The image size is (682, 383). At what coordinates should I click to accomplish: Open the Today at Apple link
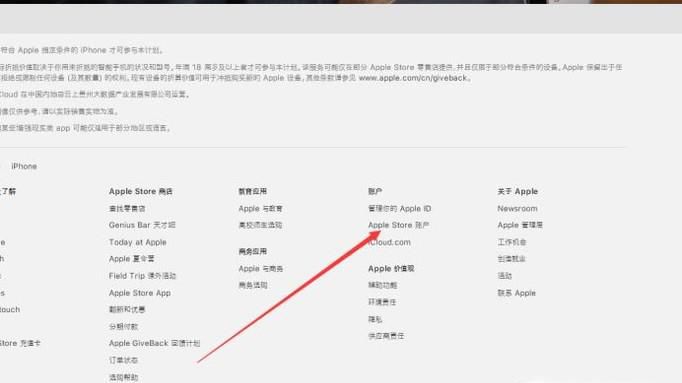(137, 242)
